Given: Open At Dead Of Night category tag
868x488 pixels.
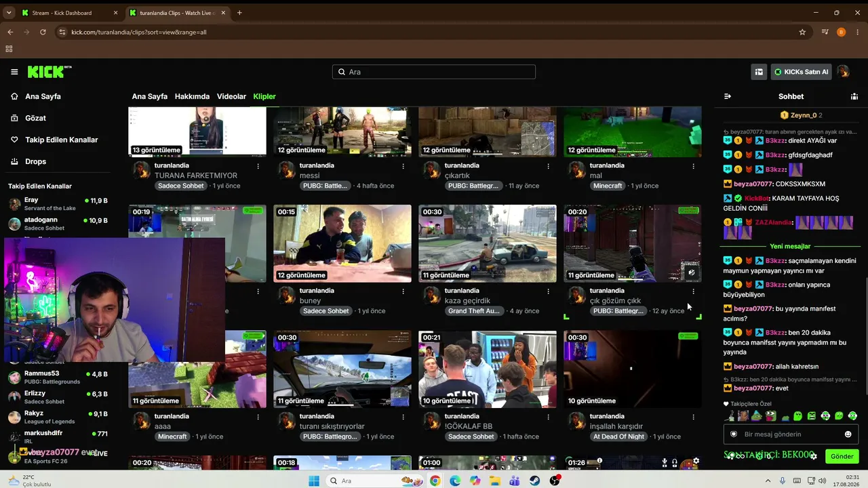Looking at the screenshot, I should [x=618, y=436].
